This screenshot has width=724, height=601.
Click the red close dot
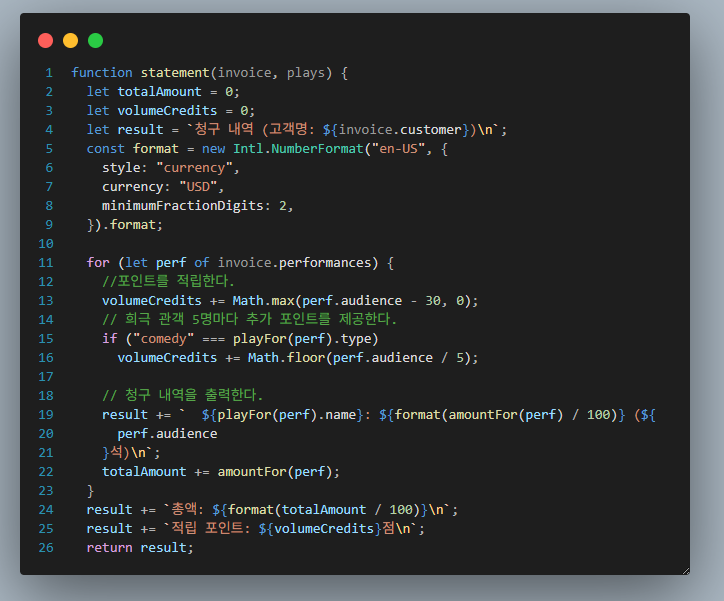[x=45, y=41]
